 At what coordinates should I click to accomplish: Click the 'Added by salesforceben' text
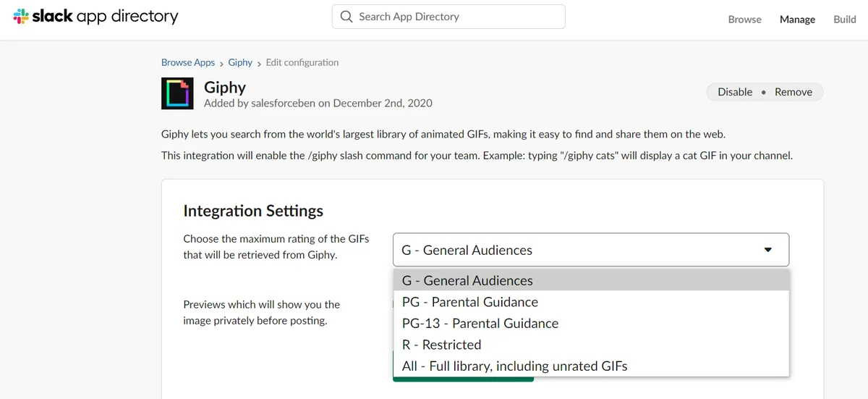[318, 104]
